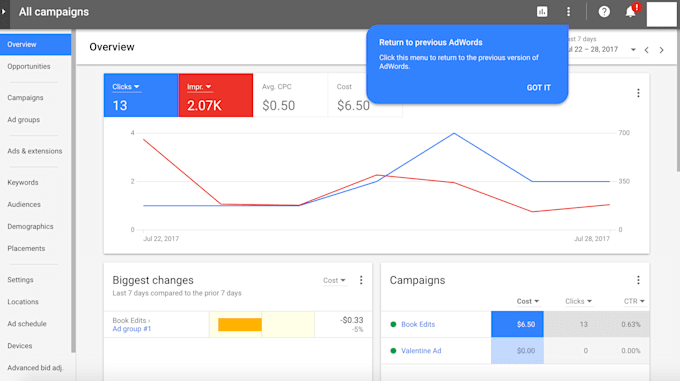This screenshot has width=680, height=381.
Task: Open the Book Edits campaign link
Action: [418, 324]
